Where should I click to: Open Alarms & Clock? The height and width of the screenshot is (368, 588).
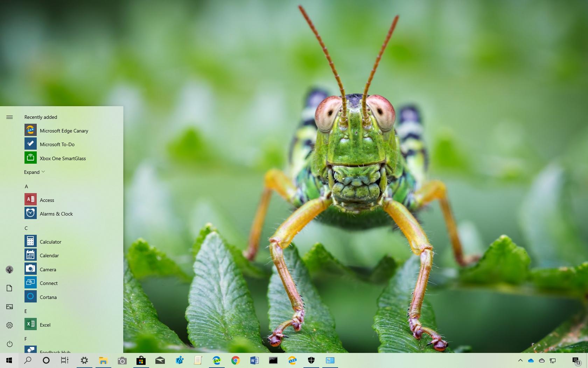56,213
